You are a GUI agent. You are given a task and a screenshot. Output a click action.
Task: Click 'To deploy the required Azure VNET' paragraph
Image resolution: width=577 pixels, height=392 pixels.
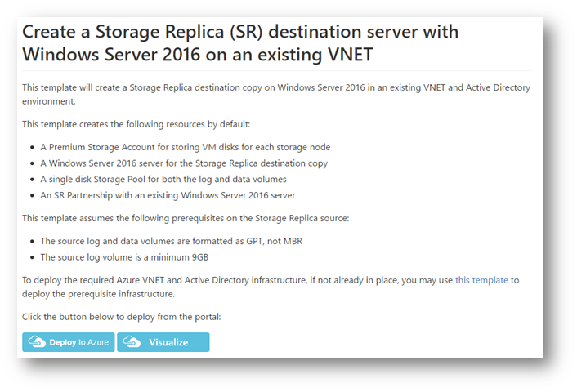coord(271,287)
